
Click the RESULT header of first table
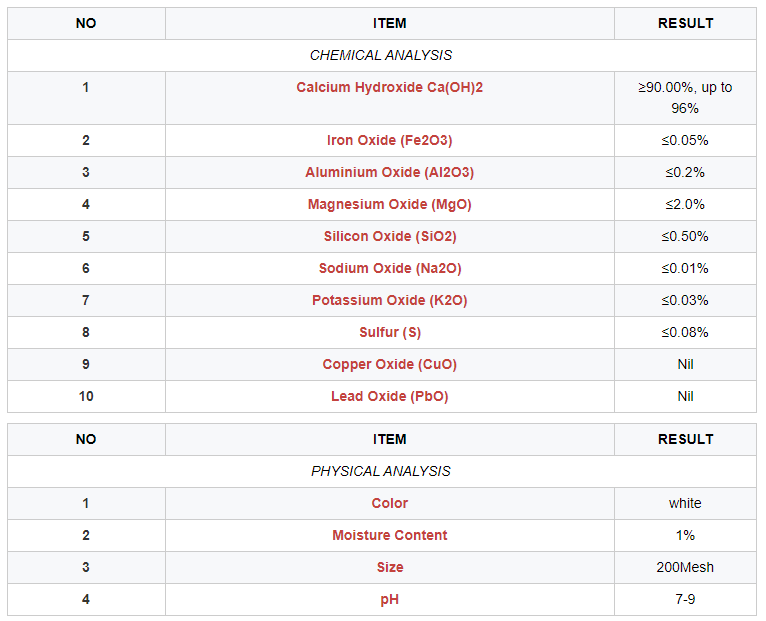click(x=685, y=23)
